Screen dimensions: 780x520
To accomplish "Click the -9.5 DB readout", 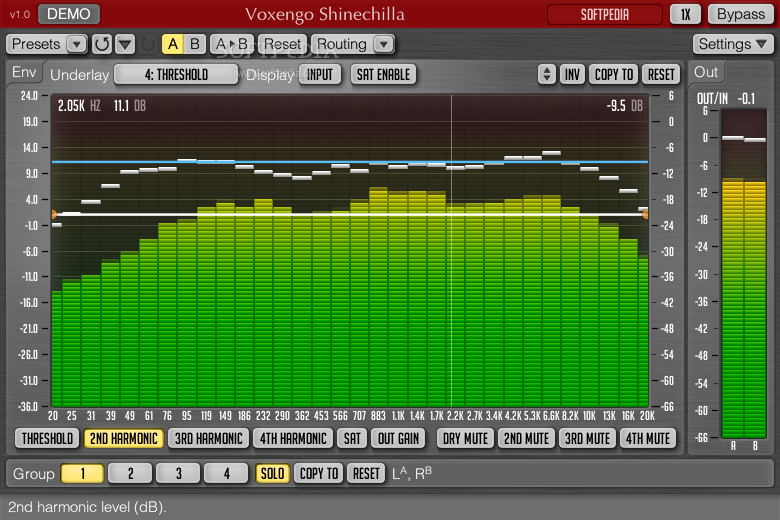I will pyautogui.click(x=624, y=106).
